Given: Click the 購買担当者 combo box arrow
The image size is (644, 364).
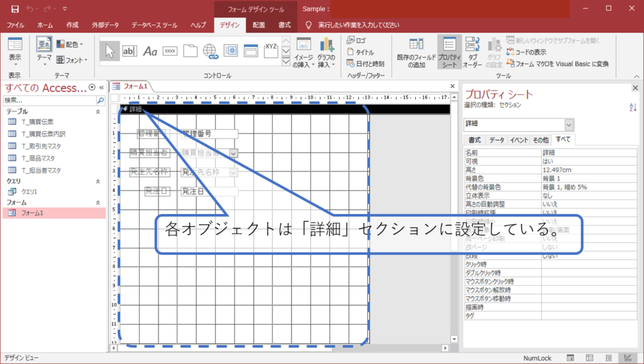Looking at the screenshot, I should point(233,153).
